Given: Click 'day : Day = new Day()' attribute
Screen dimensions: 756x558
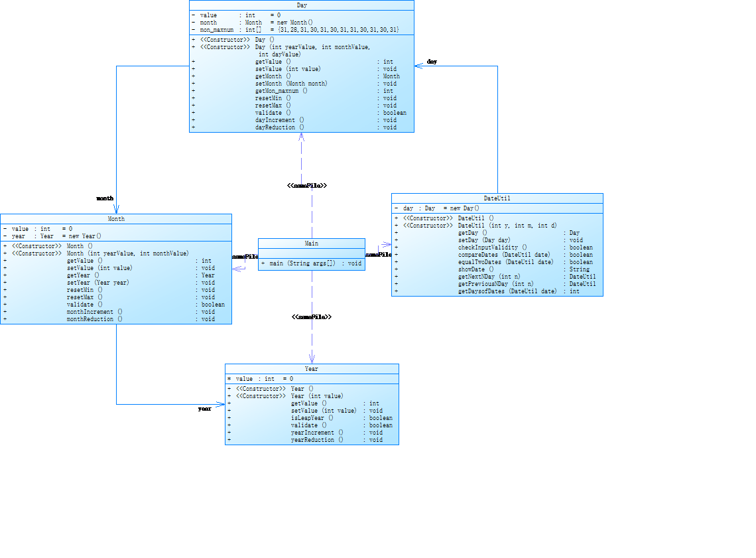Looking at the screenshot, I should 437,208.
